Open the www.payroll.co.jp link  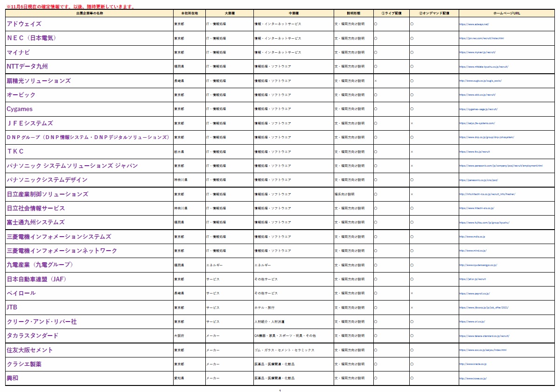click(x=475, y=293)
